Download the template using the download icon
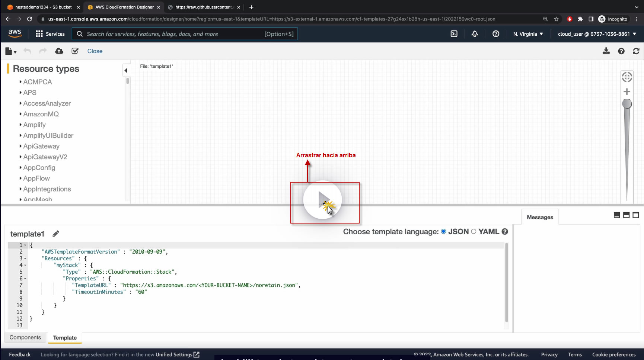The image size is (644, 360). [x=606, y=51]
